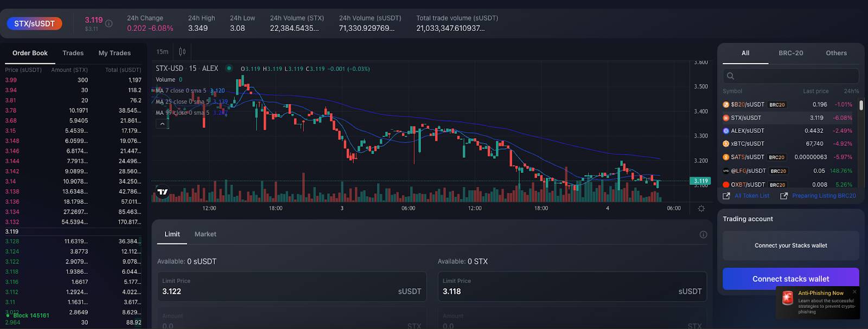The height and width of the screenshot is (329, 868).
Task: Click the MA 25 close indicator legend
Action: pos(182,101)
